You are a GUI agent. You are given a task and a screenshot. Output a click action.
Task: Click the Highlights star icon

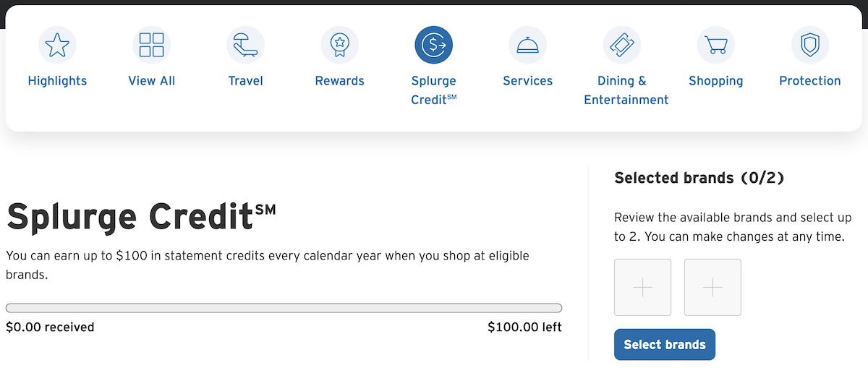tap(57, 45)
